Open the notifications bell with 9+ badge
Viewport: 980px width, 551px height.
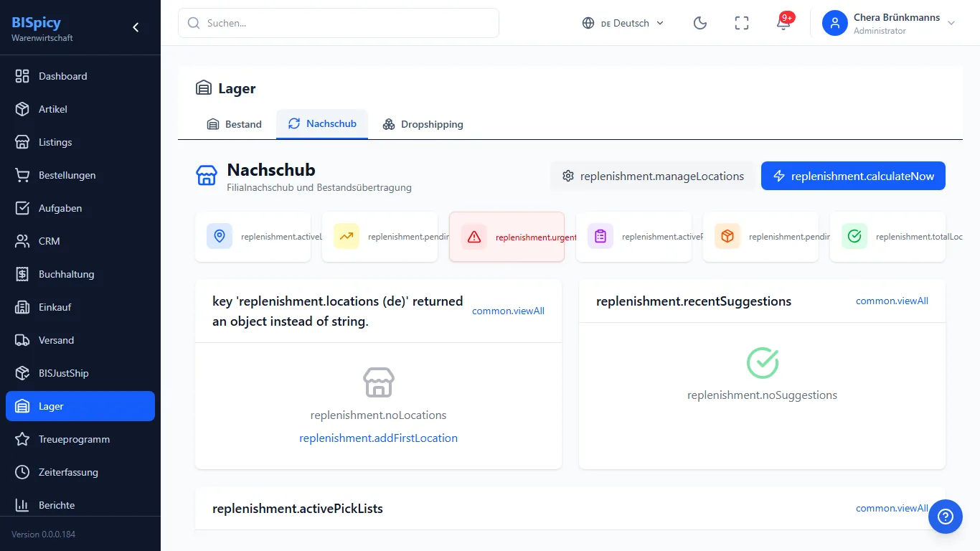click(x=783, y=23)
